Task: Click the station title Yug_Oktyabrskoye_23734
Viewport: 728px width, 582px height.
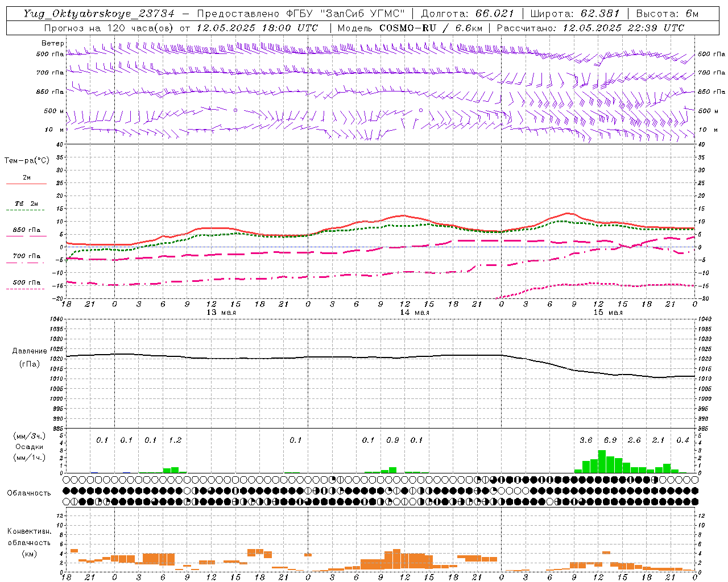Action: point(99,14)
